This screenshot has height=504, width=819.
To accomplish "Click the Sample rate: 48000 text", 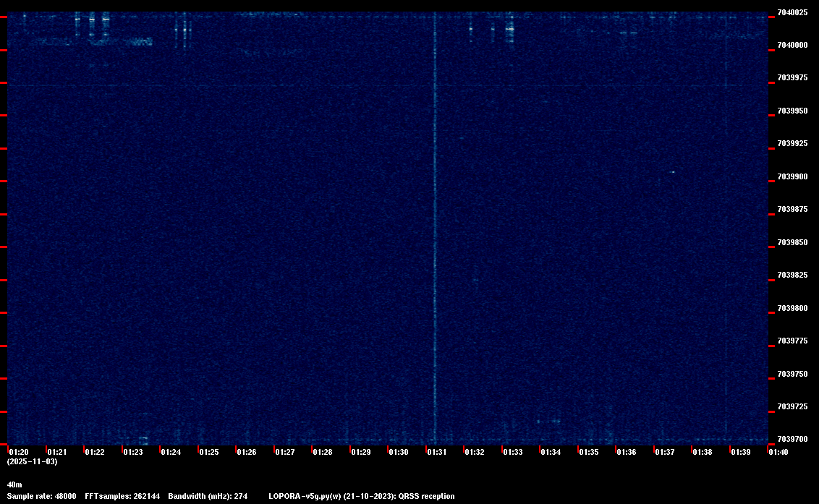I will point(42,497).
